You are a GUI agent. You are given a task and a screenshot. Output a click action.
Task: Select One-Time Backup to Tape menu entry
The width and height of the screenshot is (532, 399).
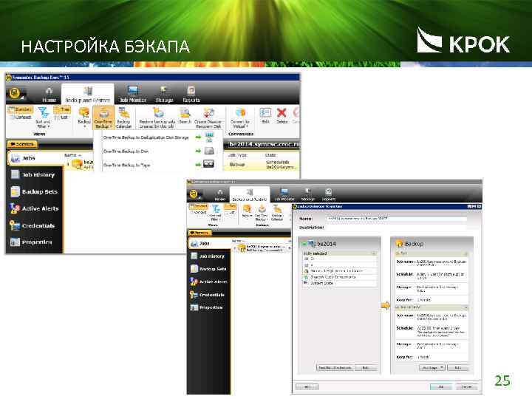tap(158, 165)
